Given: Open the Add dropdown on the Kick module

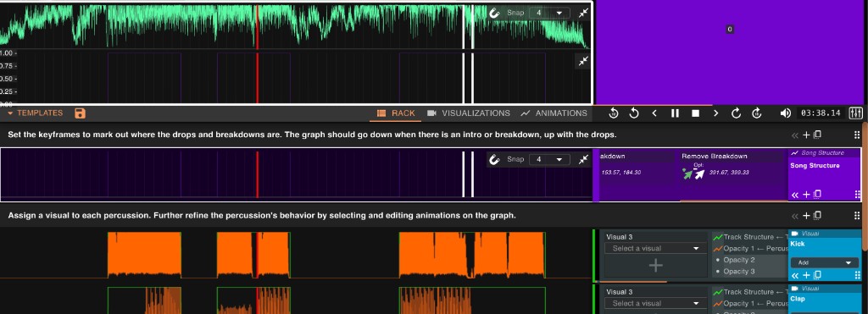Looking at the screenshot, I should [x=824, y=262].
